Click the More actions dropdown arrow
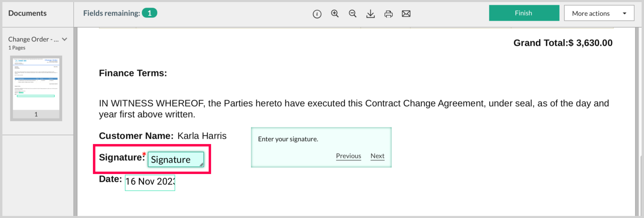This screenshot has width=644, height=218. click(625, 14)
